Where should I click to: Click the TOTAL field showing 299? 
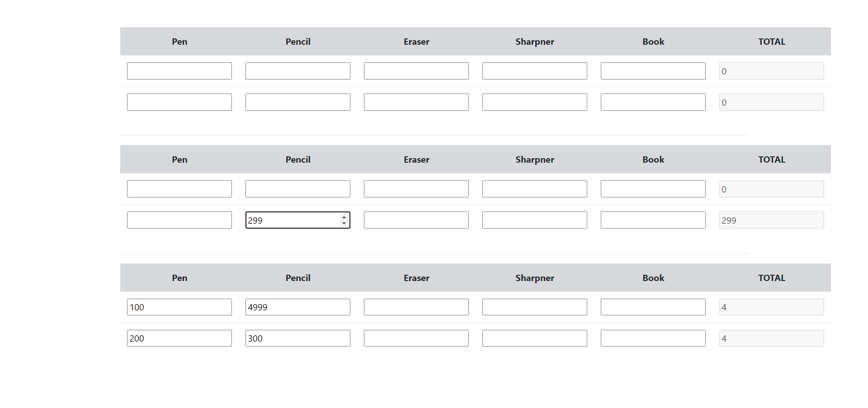(x=771, y=220)
